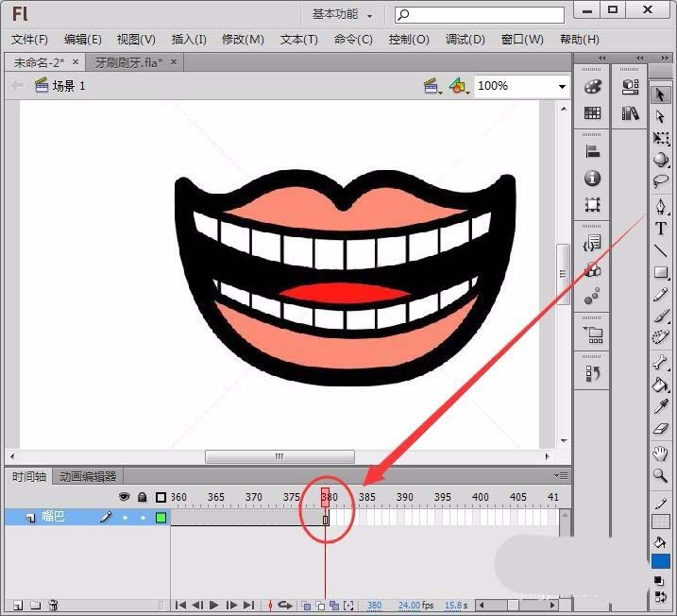Select the Hand tool

point(660,453)
